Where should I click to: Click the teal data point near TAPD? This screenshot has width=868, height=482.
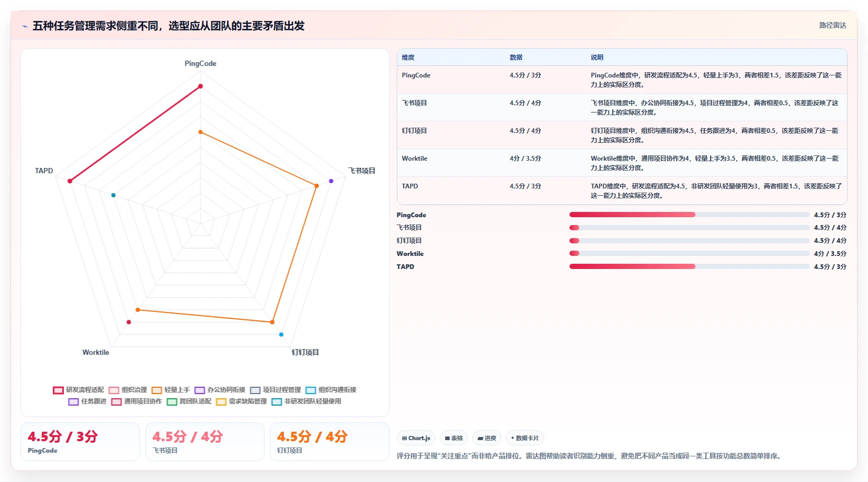(113, 195)
